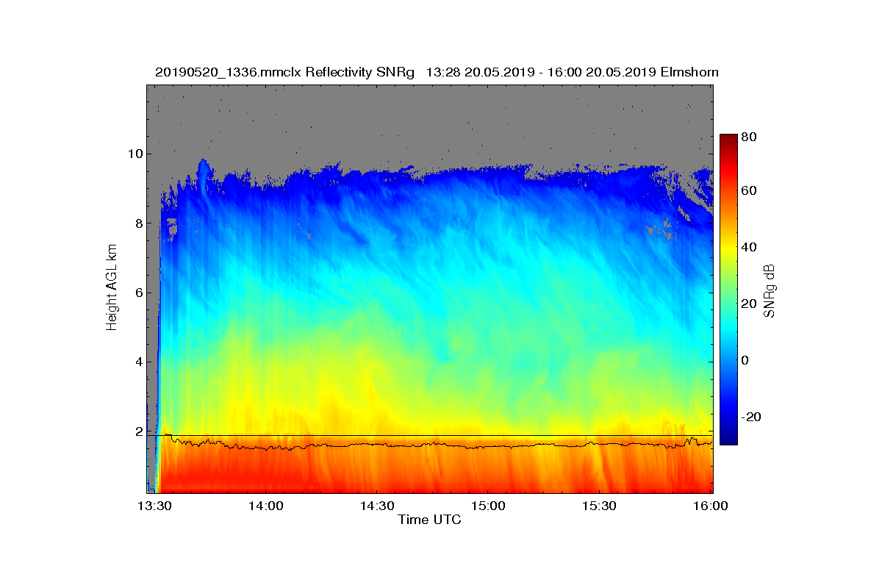882x588 pixels.
Task: Click the horizontal black line at 2 km
Action: (429, 435)
